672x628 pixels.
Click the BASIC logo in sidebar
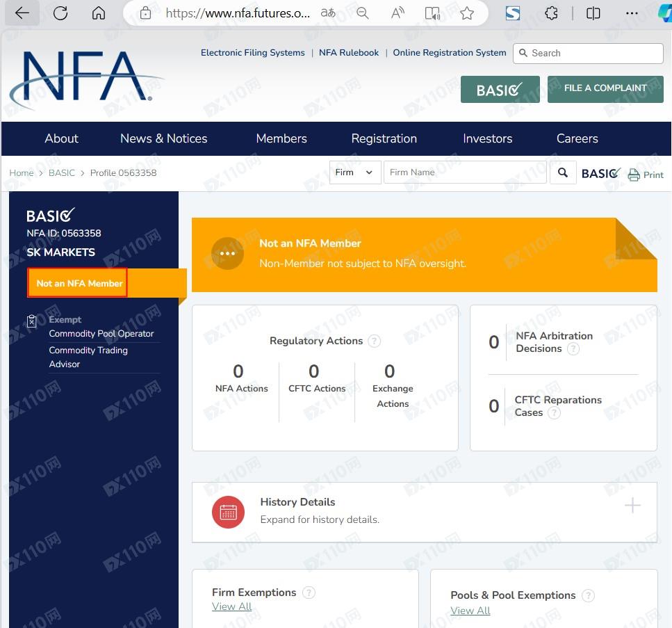point(51,215)
